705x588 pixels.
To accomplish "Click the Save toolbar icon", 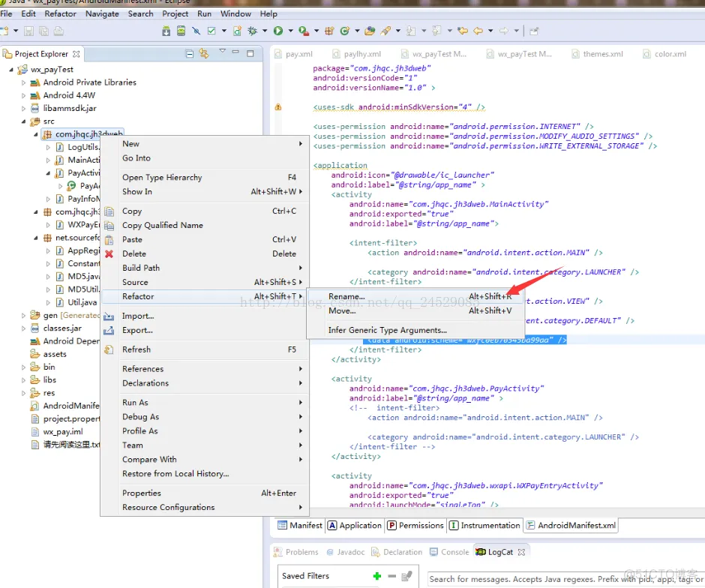I will click(28, 31).
